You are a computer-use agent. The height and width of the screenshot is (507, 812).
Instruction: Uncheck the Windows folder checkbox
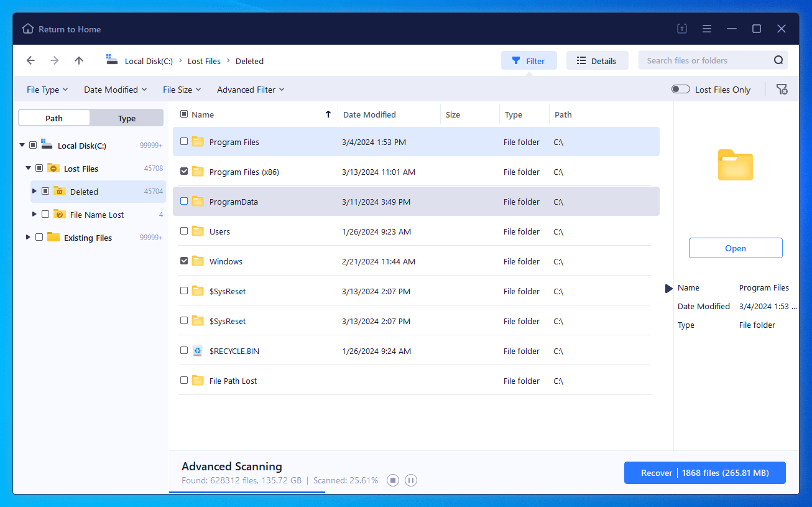184,261
